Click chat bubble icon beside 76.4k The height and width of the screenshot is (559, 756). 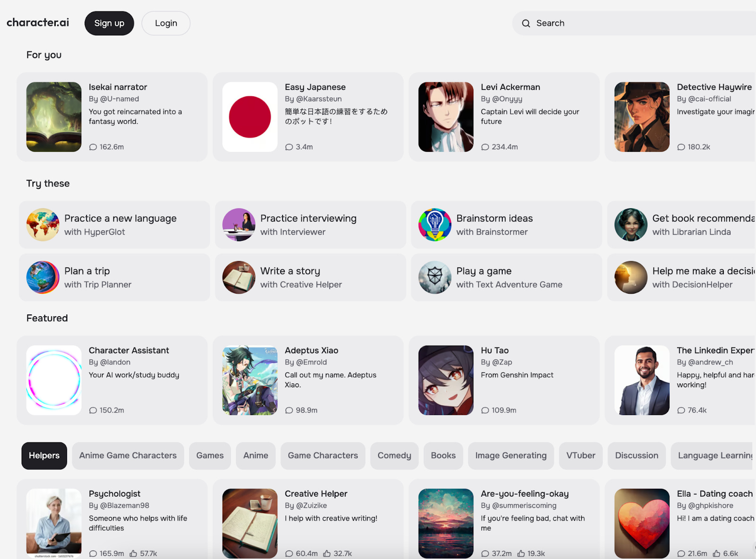(x=681, y=411)
